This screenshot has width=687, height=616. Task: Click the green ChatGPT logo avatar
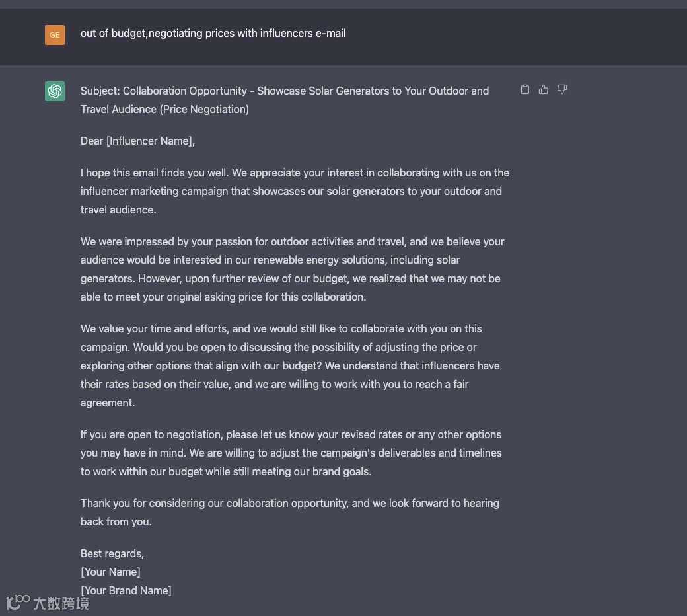point(55,91)
